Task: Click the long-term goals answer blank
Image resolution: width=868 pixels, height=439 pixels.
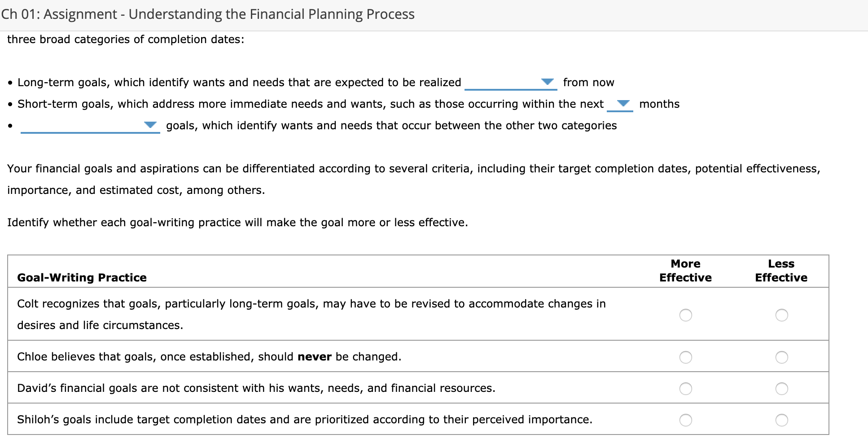Action: pos(507,86)
